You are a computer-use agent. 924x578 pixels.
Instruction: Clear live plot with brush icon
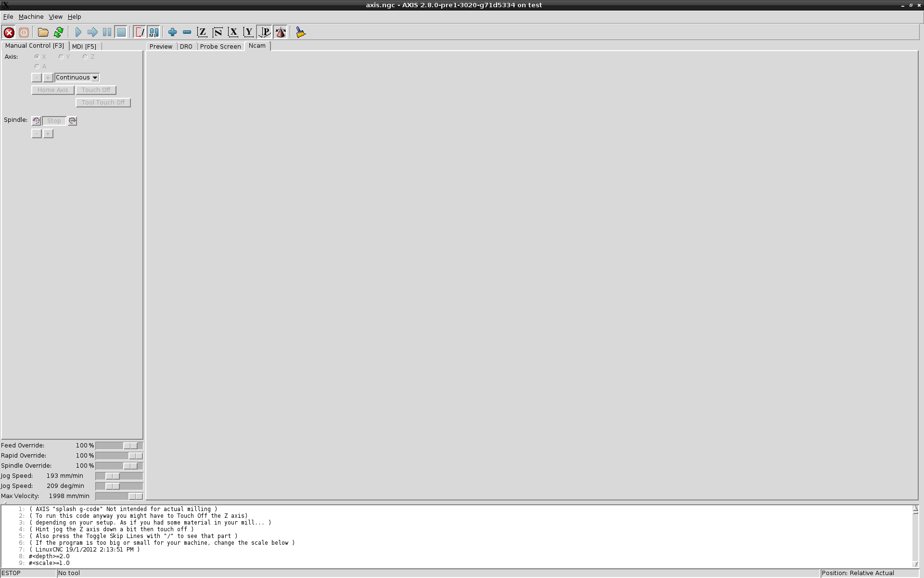point(301,32)
